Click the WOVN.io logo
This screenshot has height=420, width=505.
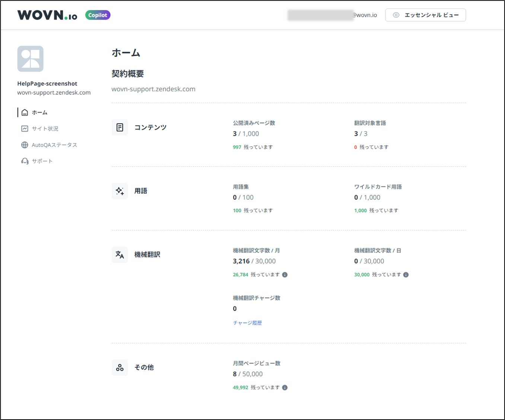click(47, 15)
